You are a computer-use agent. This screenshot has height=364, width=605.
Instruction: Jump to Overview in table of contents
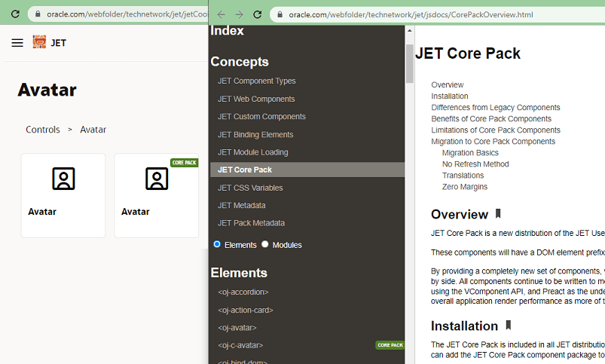tap(448, 85)
